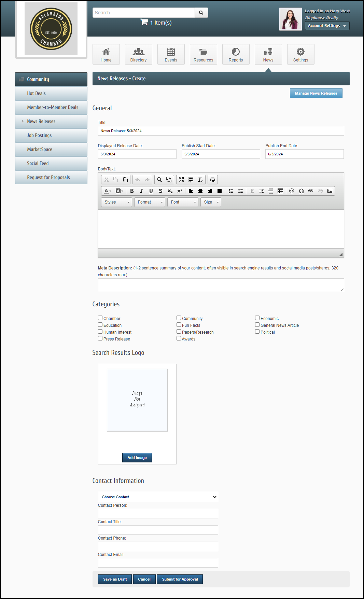Viewport: 364px width, 599px height.
Task: Go to the Events tab
Action: pyautogui.click(x=171, y=54)
